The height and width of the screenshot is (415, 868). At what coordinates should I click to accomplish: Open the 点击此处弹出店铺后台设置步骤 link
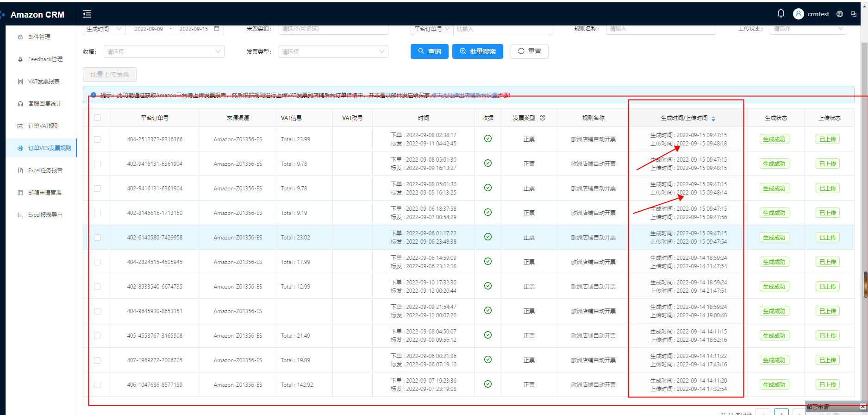point(470,95)
